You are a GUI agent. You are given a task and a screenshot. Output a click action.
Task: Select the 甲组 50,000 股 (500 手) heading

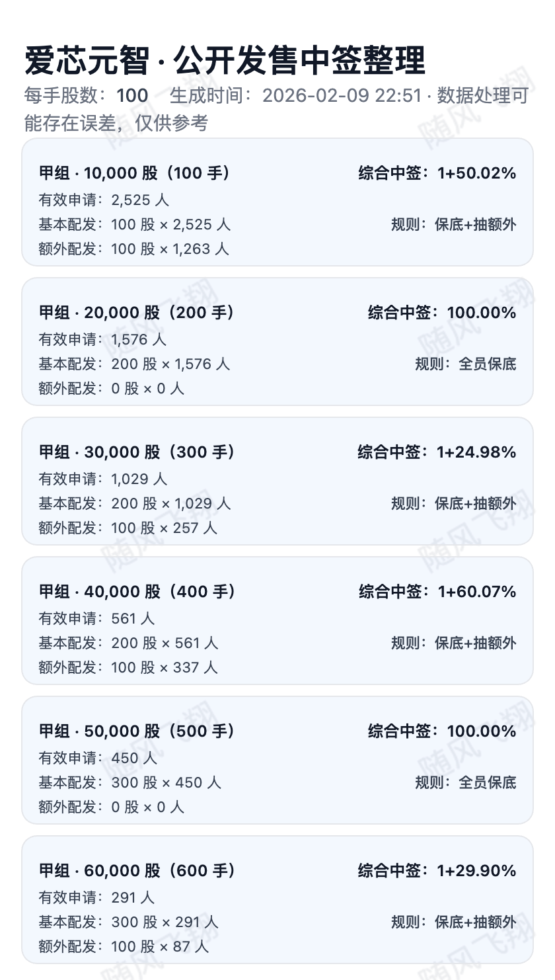point(137,731)
